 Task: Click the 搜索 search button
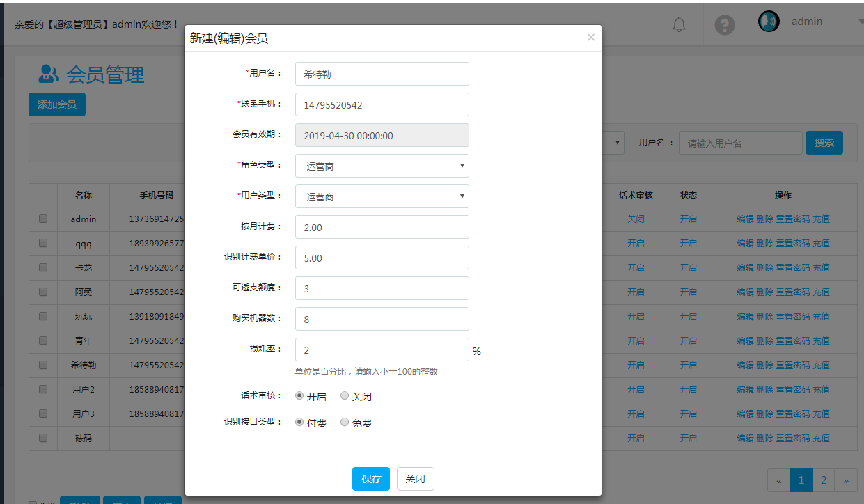(824, 143)
